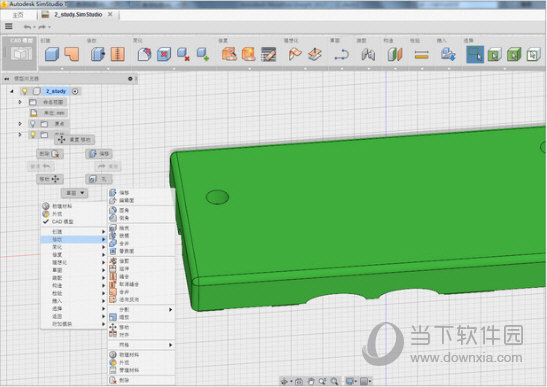Close the 2_study.SimStudio tab
Viewport: 547px width, 387px height.
tap(110, 14)
